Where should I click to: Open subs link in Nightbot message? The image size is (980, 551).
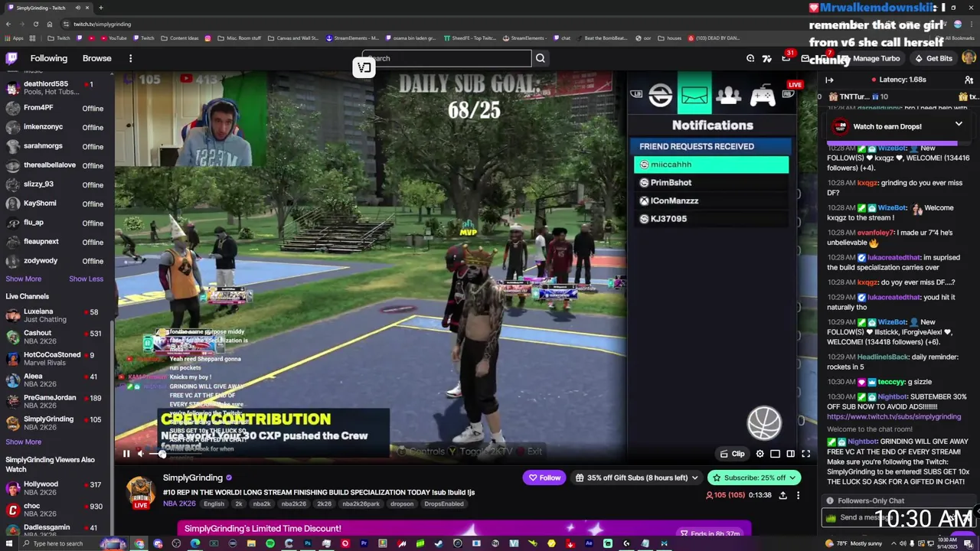pos(893,417)
